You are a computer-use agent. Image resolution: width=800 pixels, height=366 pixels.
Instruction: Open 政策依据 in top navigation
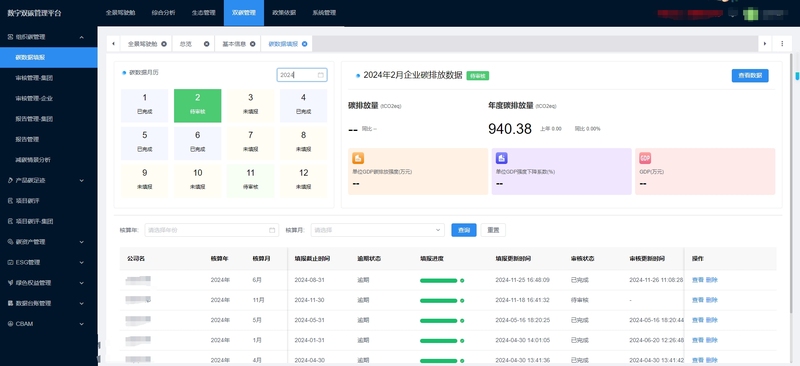(x=284, y=13)
